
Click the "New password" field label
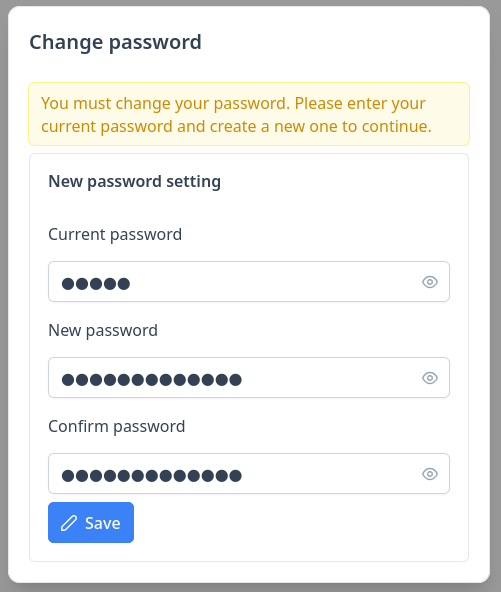point(103,331)
